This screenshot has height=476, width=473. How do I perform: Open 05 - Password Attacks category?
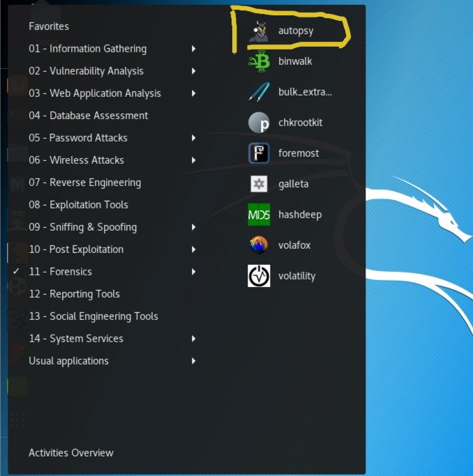pyautogui.click(x=78, y=138)
